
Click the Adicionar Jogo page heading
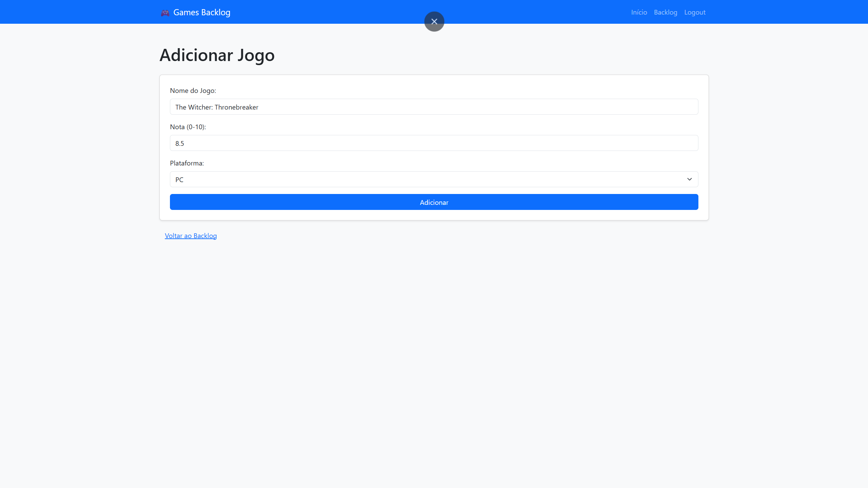pyautogui.click(x=217, y=55)
